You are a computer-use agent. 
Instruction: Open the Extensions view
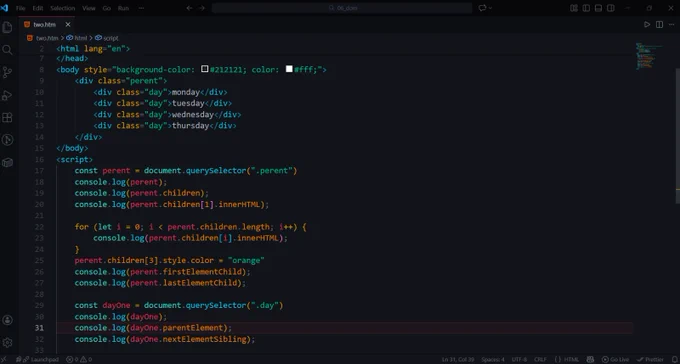pyautogui.click(x=7, y=118)
